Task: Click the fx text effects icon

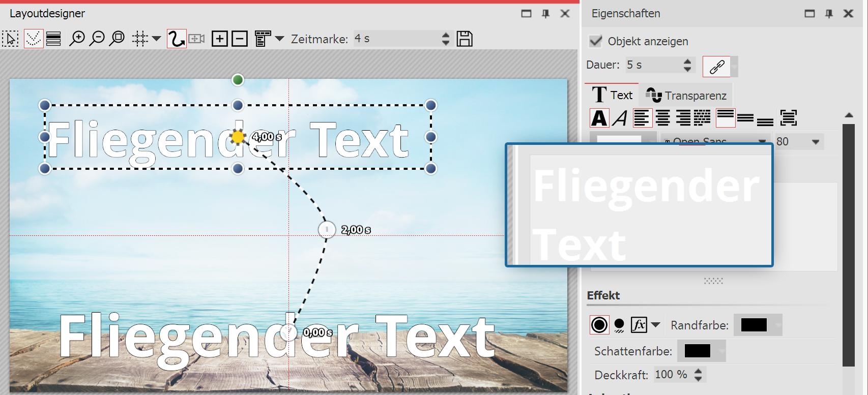Action: coord(639,325)
